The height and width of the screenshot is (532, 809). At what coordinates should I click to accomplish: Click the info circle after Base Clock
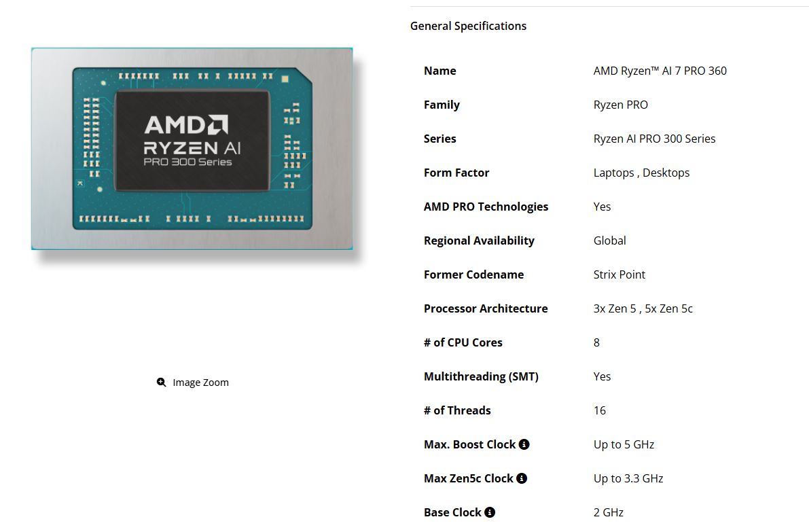click(x=490, y=512)
